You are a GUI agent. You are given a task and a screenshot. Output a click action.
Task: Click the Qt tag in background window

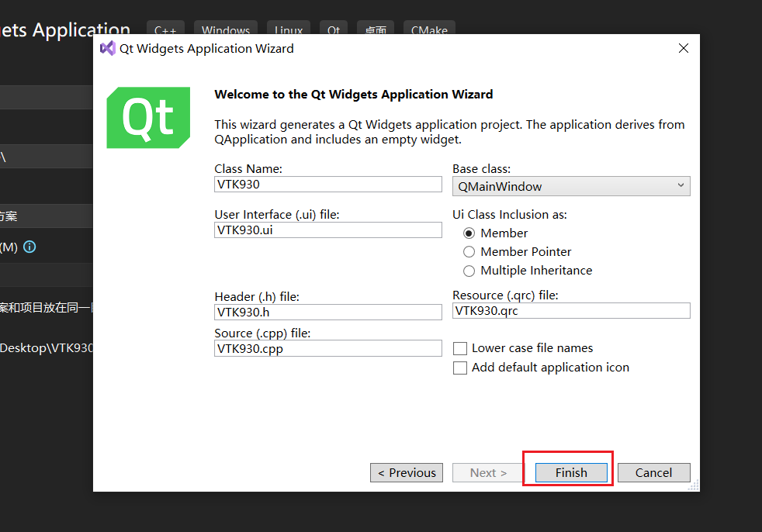click(x=334, y=28)
